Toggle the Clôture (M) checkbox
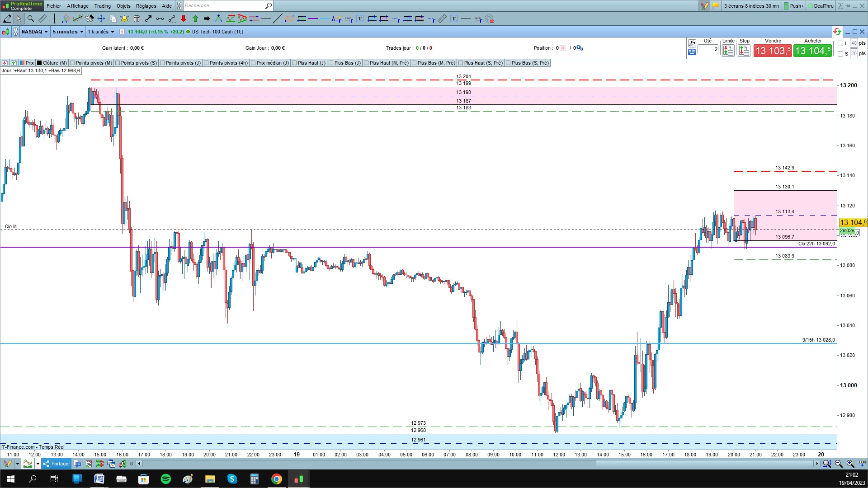 click(x=40, y=63)
